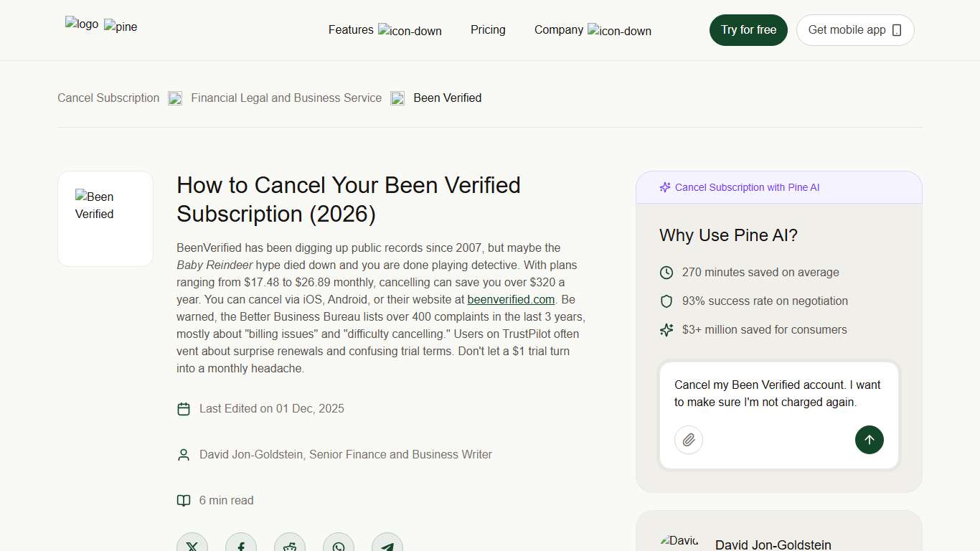Expand the Company dropdown
The image size is (980, 551).
(592, 29)
